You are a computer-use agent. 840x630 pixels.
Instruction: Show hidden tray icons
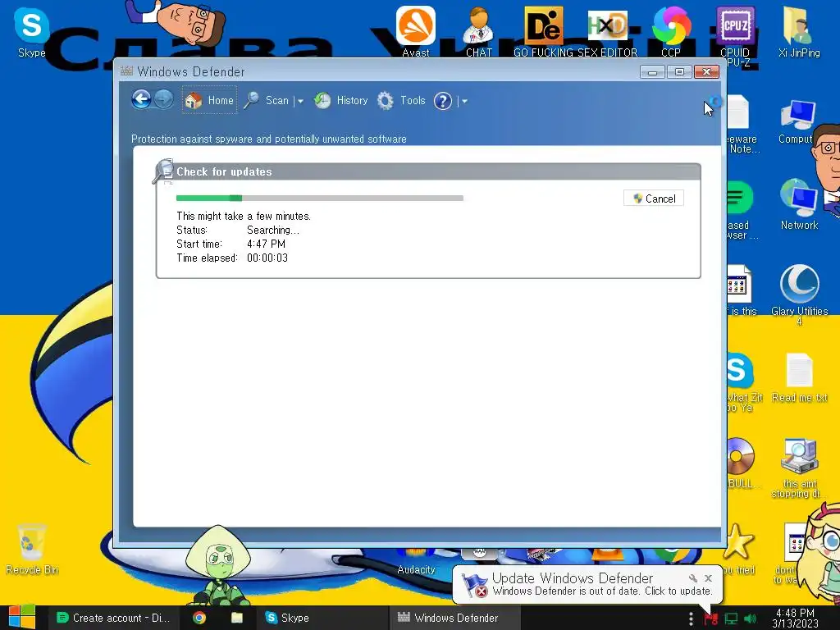pyautogui.click(x=691, y=619)
